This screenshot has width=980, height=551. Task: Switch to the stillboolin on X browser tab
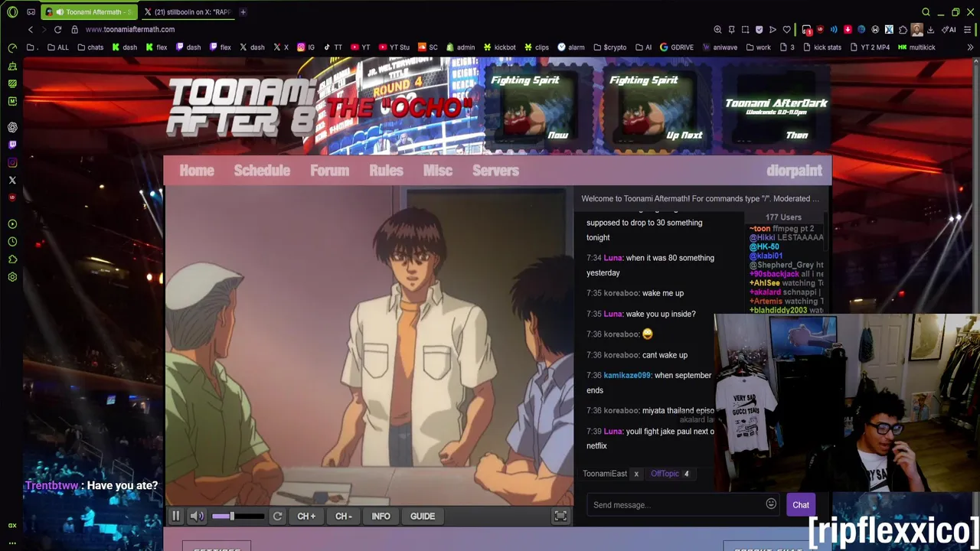point(188,12)
